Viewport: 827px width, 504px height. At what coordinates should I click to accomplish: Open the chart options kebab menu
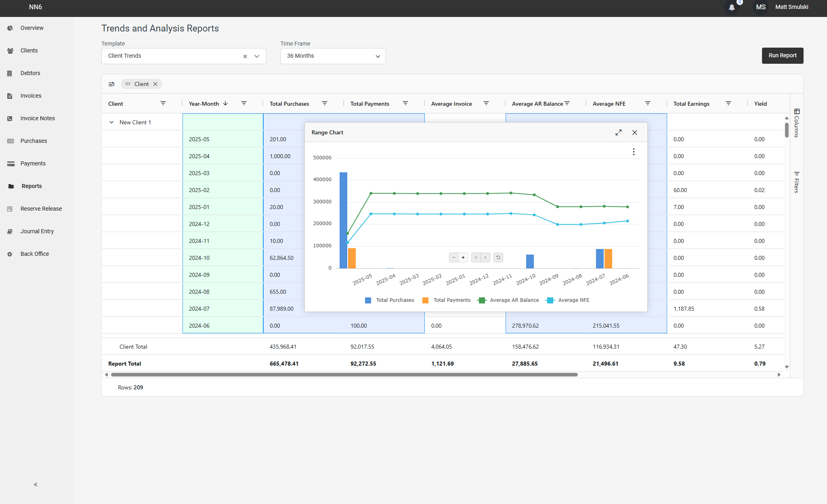tap(634, 151)
